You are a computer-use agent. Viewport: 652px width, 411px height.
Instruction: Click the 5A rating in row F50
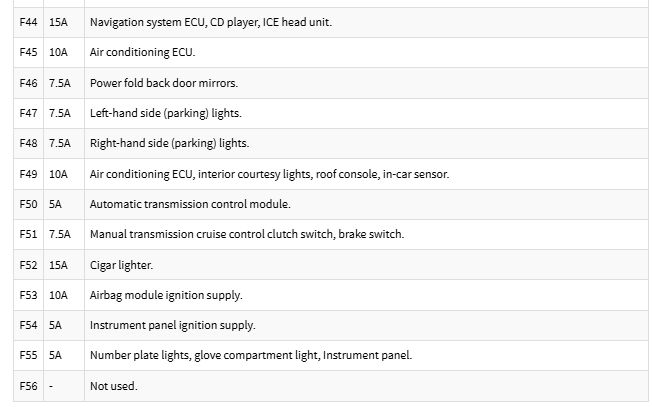point(55,204)
